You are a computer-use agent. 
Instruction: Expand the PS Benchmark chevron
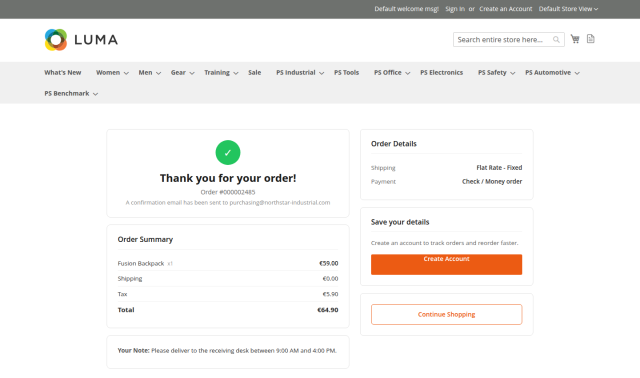(x=95, y=94)
